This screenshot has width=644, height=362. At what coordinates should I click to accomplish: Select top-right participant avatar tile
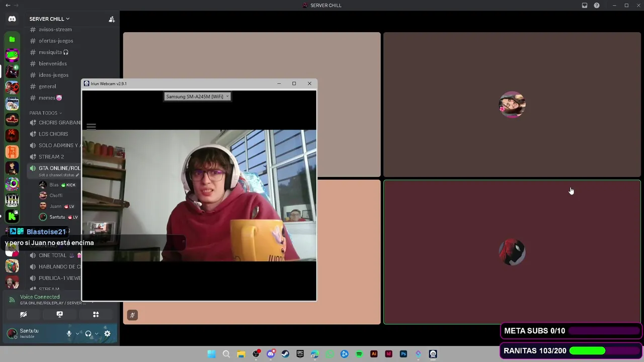click(512, 105)
